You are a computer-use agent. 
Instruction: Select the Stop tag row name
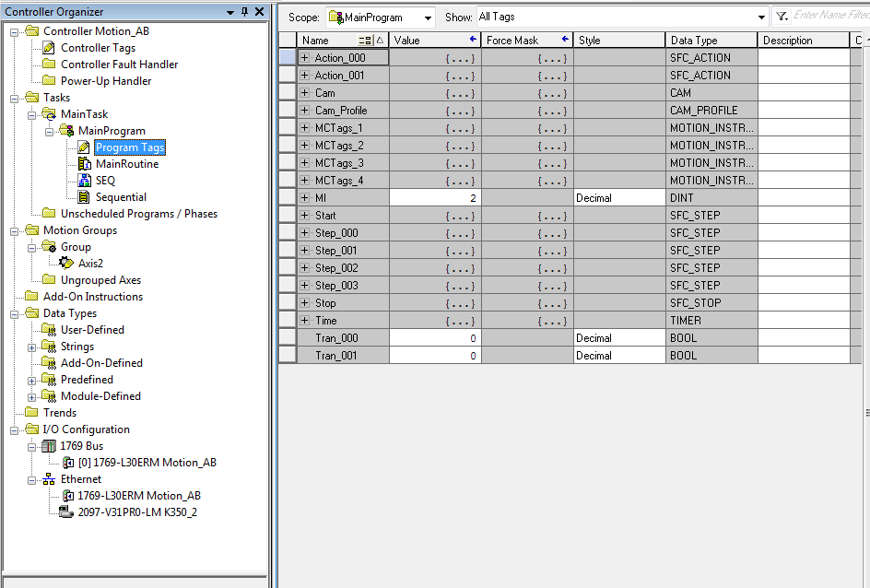pos(343,303)
